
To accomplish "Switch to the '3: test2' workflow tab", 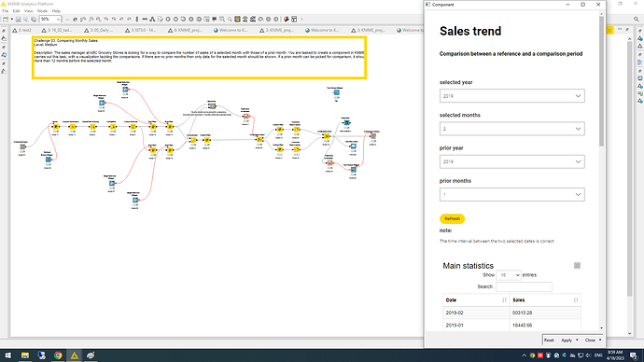I will coord(22,30).
